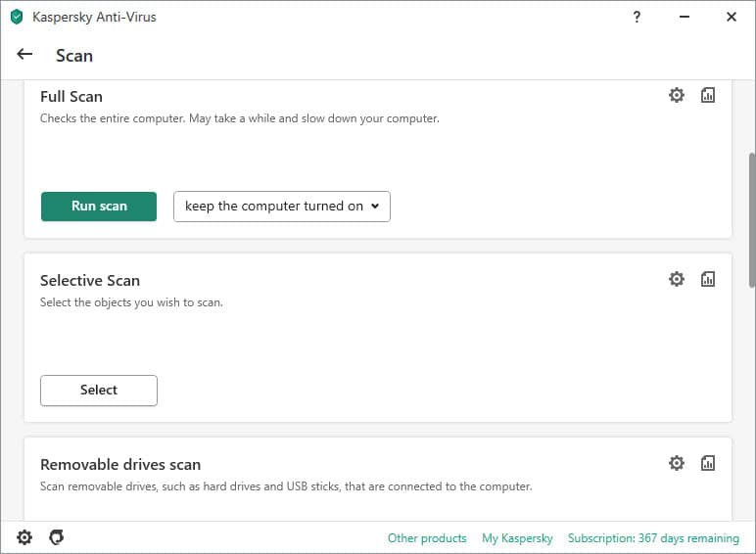Start the Full Scan with Run scan
756x554 pixels.
coord(99,207)
